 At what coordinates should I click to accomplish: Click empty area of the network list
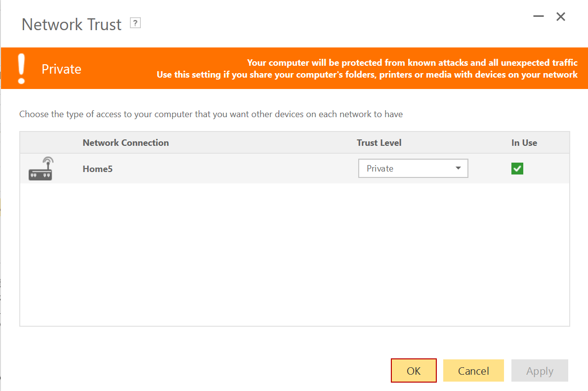click(x=294, y=255)
